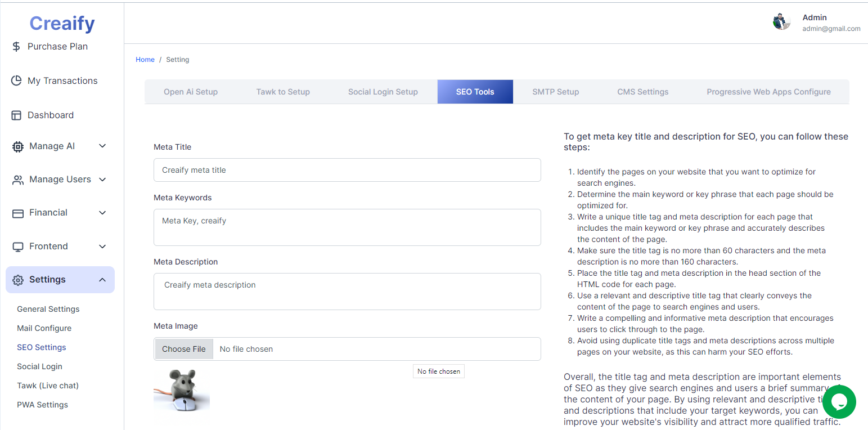Click the 'Meta Title' field label
868x430 pixels.
click(173, 147)
